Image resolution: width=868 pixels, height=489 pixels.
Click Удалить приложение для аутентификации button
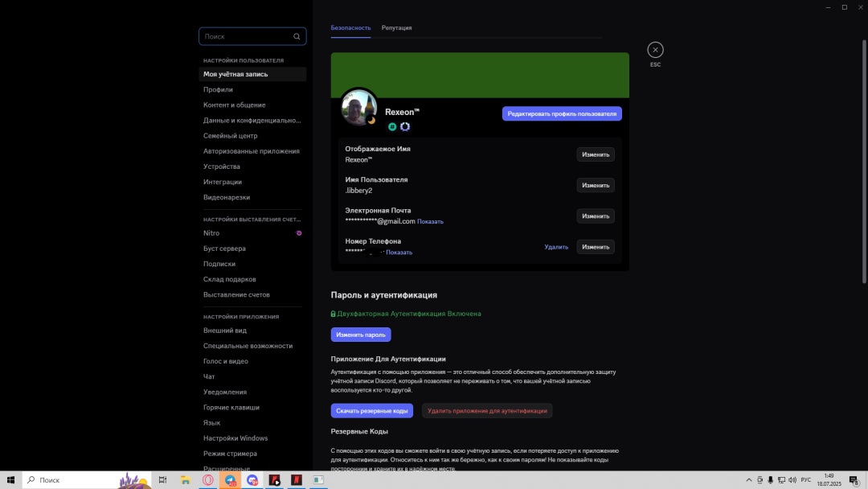pos(487,411)
